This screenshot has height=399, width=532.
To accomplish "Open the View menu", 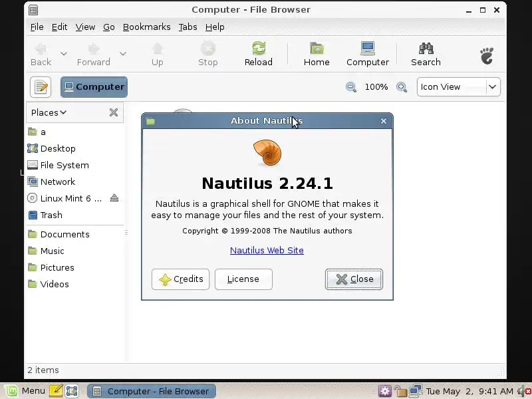I will [x=85, y=27].
